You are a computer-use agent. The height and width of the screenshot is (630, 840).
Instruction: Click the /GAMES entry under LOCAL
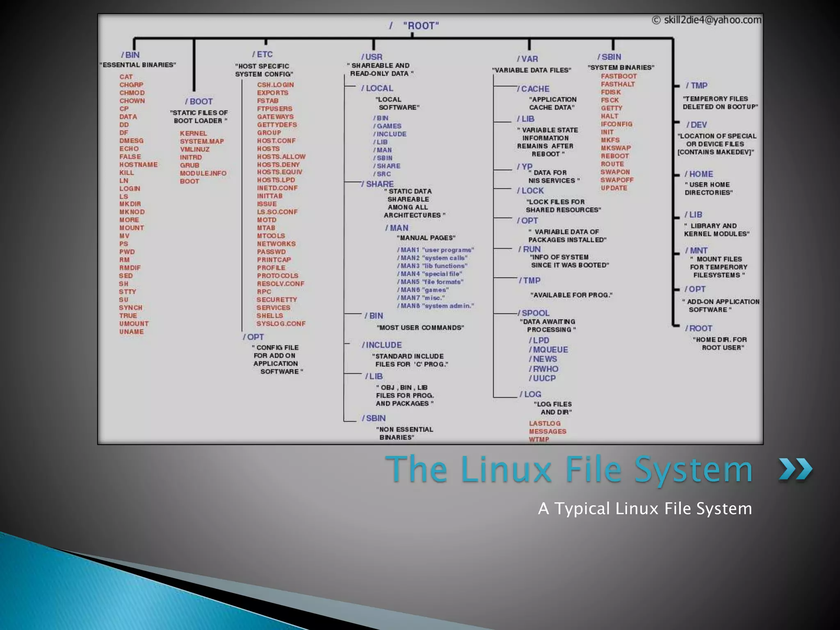387,126
